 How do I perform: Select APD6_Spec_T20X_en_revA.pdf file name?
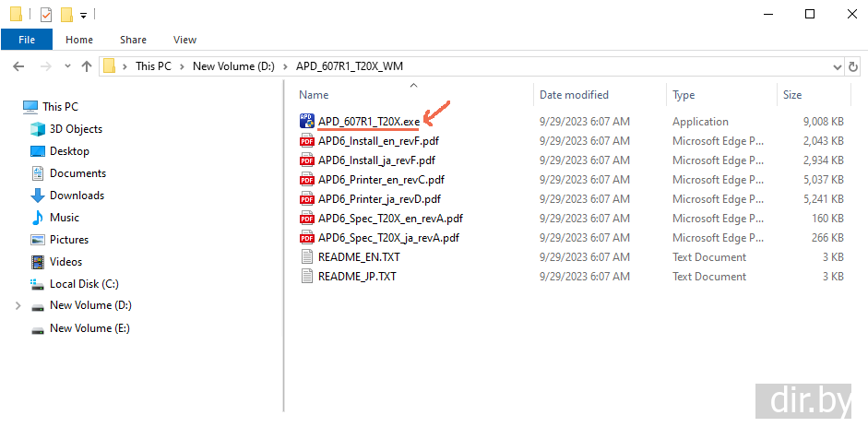[x=390, y=219]
